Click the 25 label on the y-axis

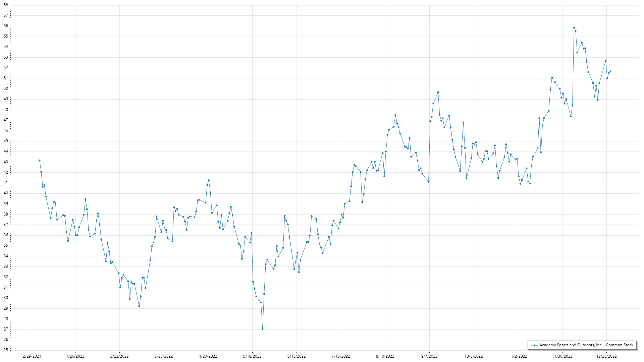6,350
